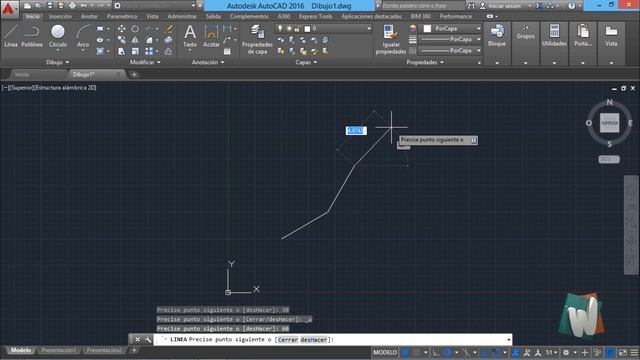Expand the Anotación panel dropdown
Image resolution: width=640 pixels, height=360 pixels.
pos(208,62)
